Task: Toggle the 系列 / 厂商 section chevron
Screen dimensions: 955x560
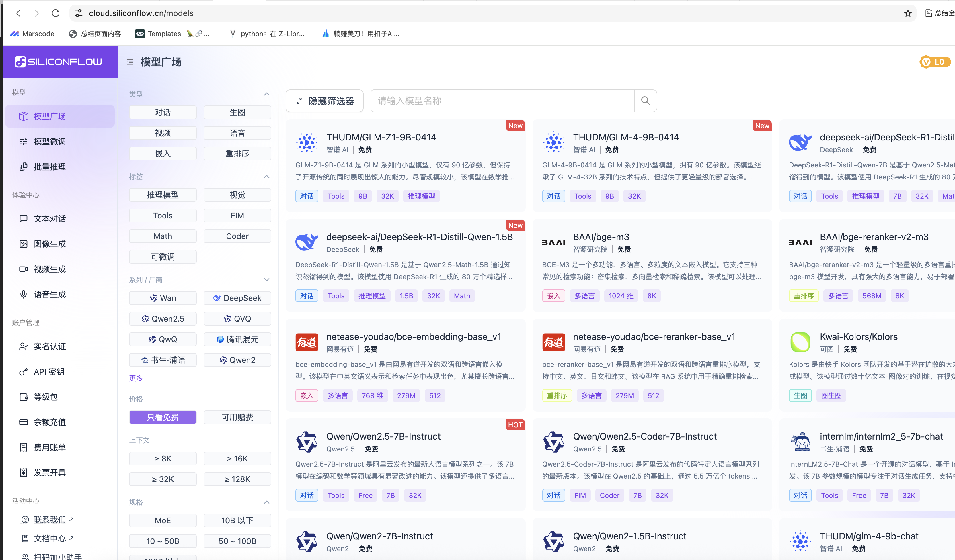Action: (266, 279)
